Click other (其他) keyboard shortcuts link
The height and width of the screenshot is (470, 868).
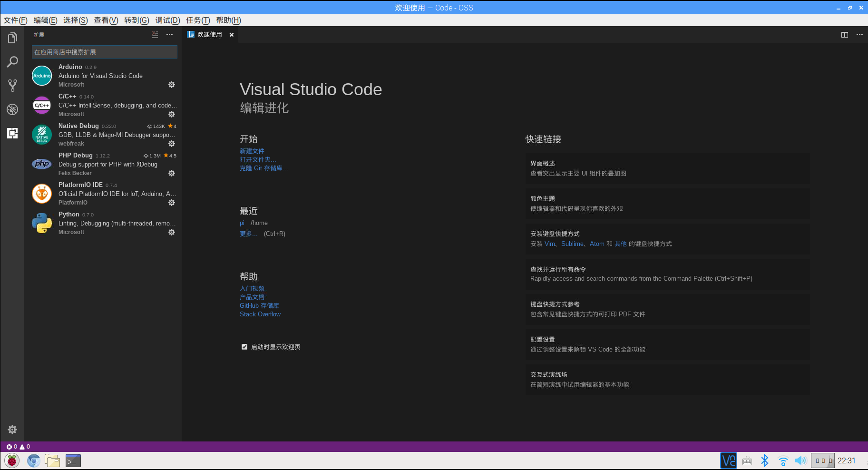click(621, 244)
